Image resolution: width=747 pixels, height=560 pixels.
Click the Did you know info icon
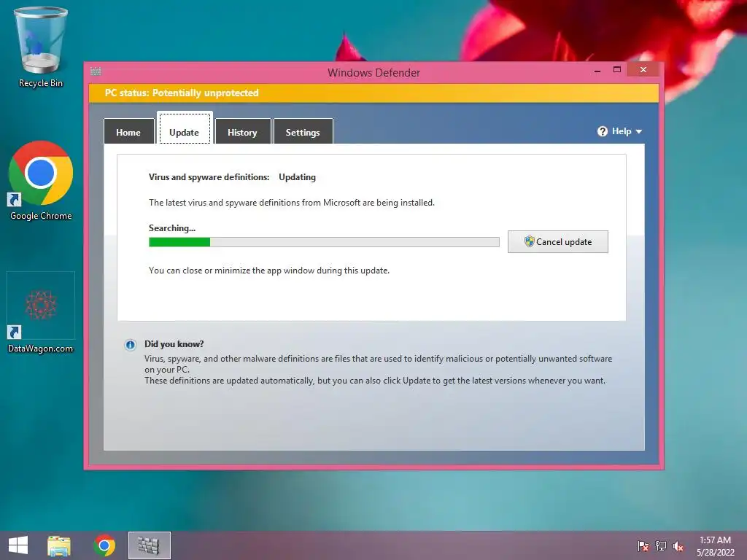click(x=130, y=345)
